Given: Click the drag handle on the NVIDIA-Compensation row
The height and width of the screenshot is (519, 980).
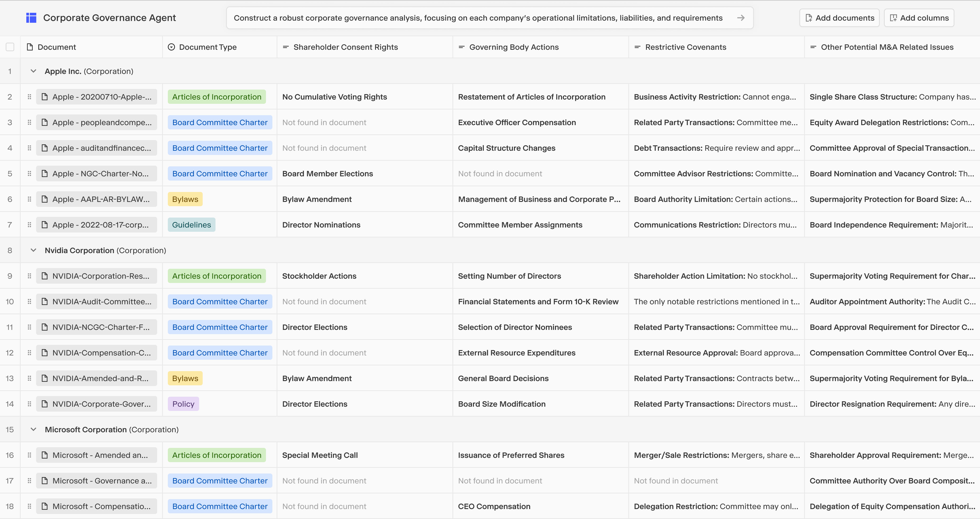Looking at the screenshot, I should pos(29,352).
